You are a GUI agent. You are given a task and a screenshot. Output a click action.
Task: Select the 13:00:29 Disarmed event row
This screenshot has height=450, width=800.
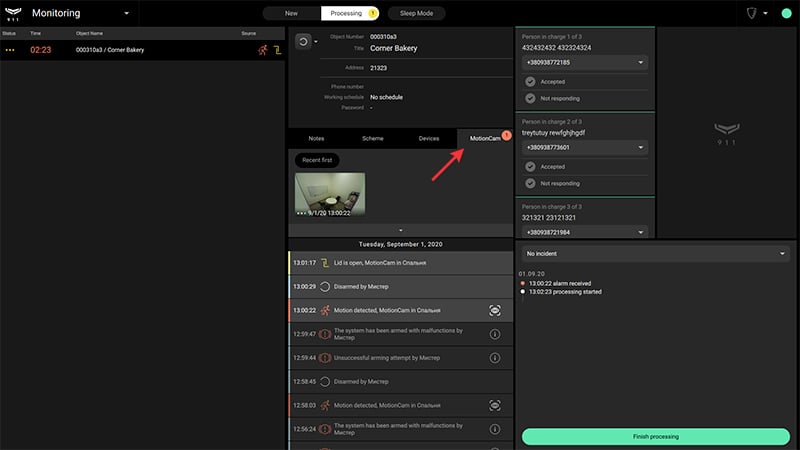click(x=401, y=287)
